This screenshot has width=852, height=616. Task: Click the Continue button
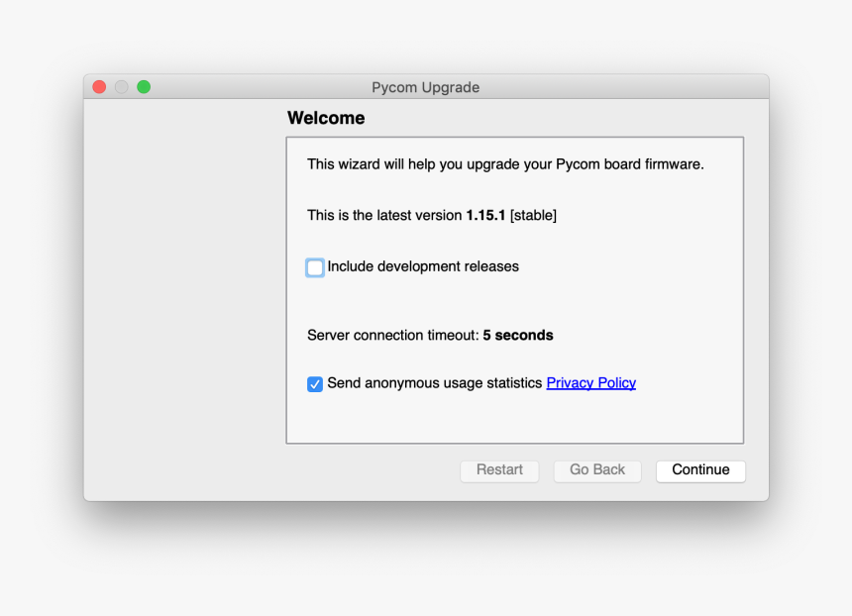click(x=700, y=470)
